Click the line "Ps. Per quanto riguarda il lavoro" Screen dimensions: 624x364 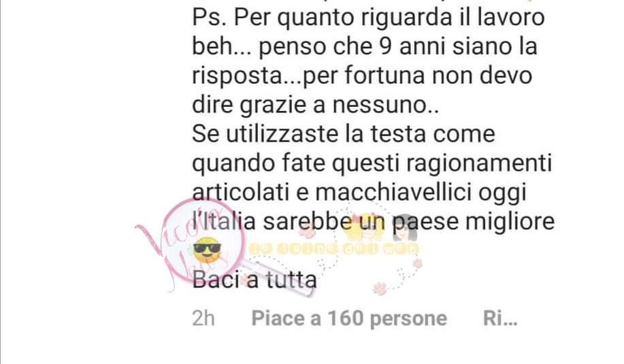pos(368,18)
